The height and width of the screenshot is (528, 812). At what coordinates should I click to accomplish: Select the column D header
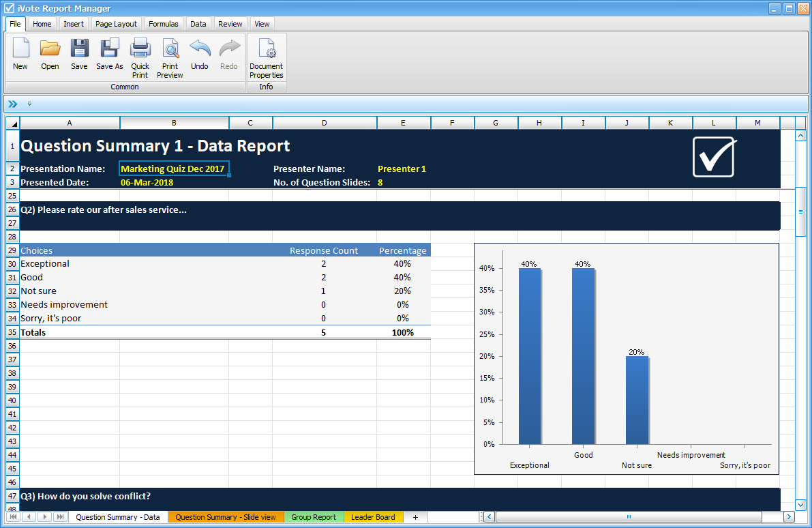(x=325, y=123)
